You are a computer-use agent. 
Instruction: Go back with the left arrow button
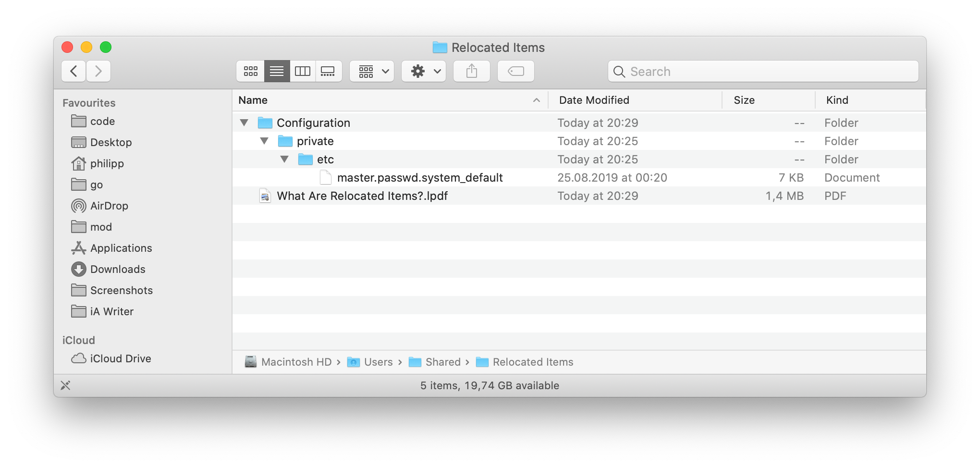(74, 71)
